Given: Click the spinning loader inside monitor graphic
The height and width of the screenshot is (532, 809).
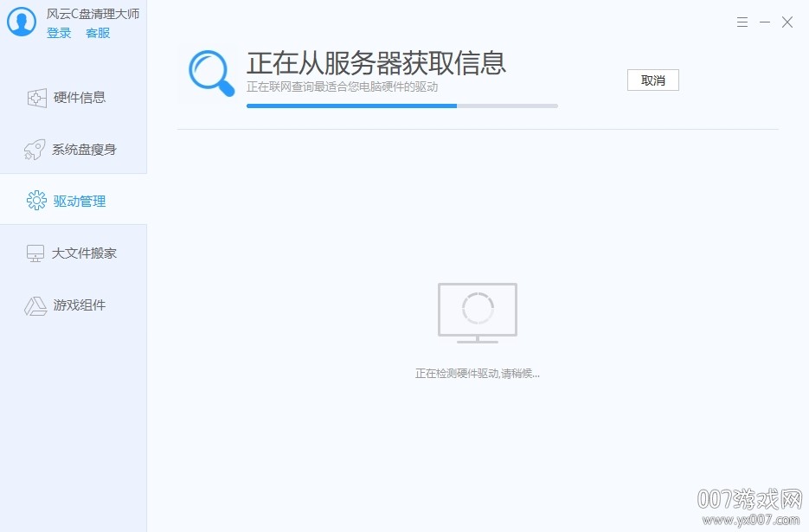Looking at the screenshot, I should [477, 310].
